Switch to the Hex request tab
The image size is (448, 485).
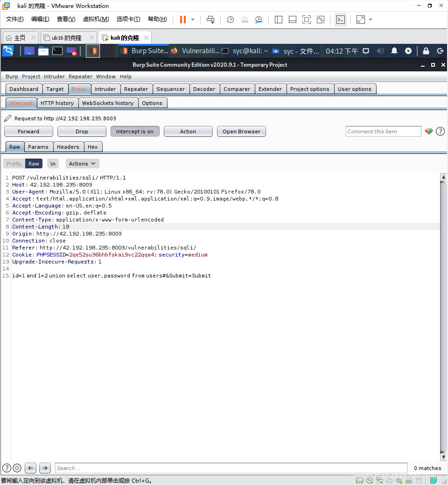(92, 147)
